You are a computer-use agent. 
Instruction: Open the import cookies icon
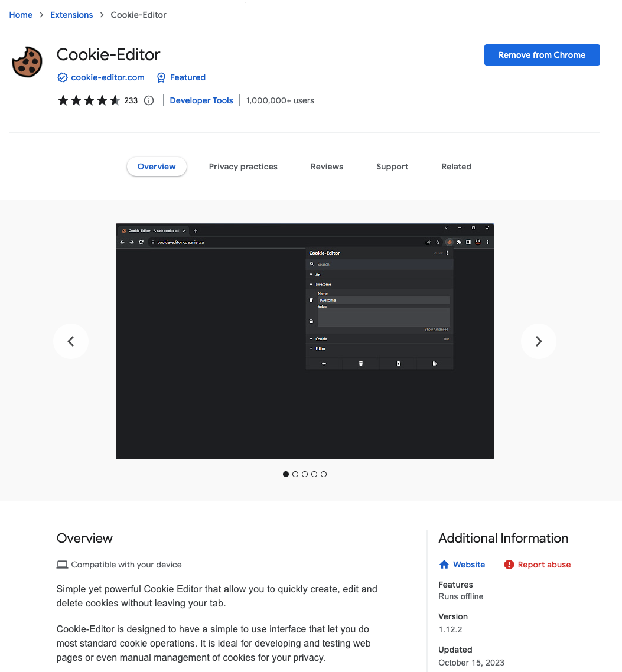point(398,363)
